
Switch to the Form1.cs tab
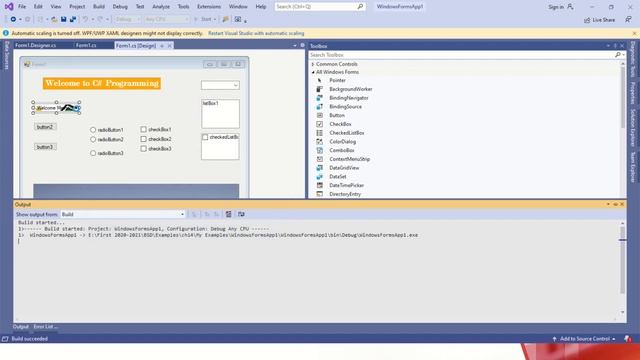pyautogui.click(x=86, y=45)
